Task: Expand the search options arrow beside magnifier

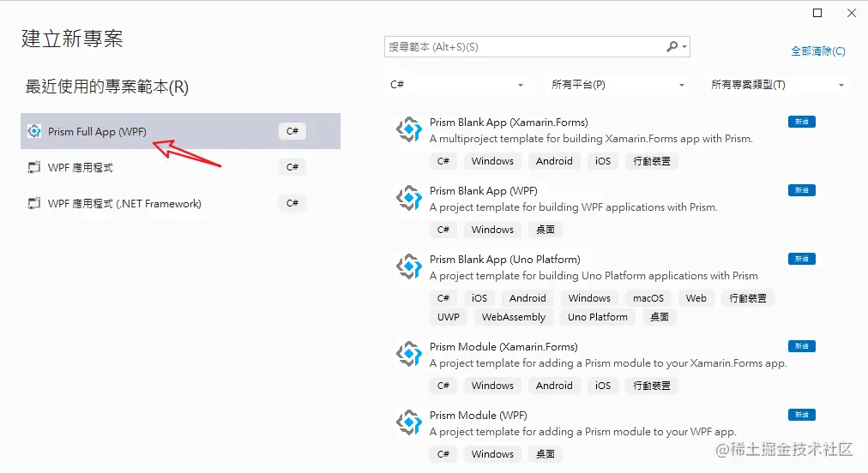Action: click(x=684, y=47)
